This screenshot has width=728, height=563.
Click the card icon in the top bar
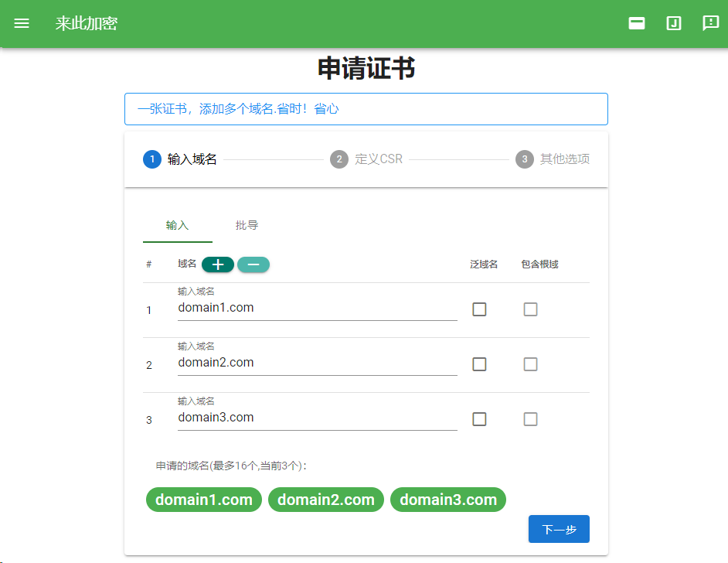pos(637,23)
